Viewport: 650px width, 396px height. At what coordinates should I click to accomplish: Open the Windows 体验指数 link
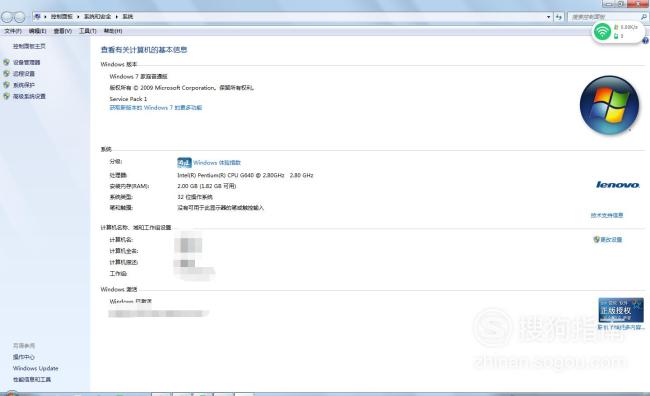click(x=217, y=163)
